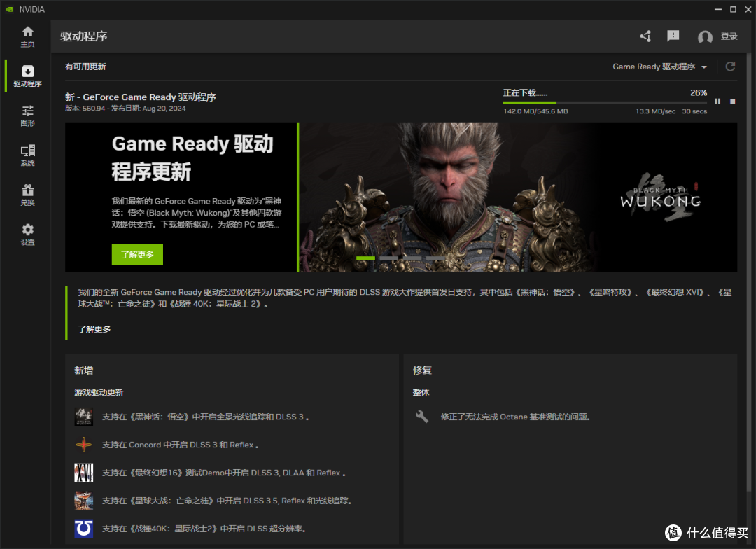Click the download progress bar

(605, 102)
